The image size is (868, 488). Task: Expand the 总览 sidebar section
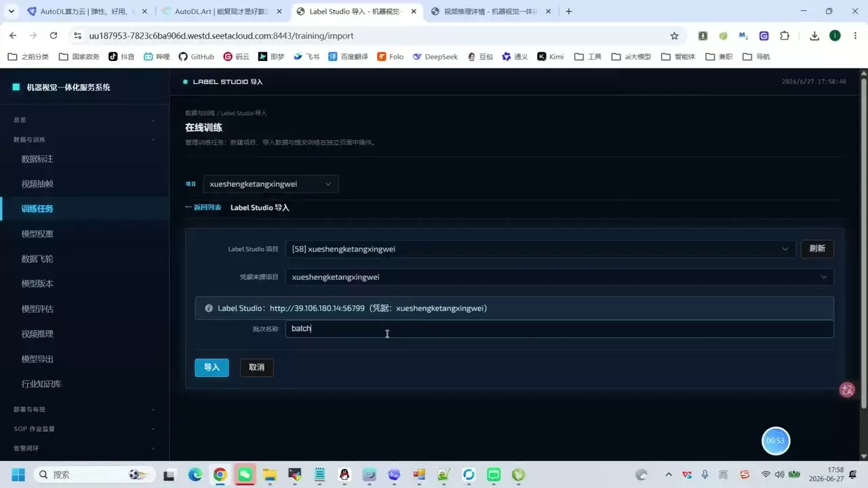coord(85,120)
